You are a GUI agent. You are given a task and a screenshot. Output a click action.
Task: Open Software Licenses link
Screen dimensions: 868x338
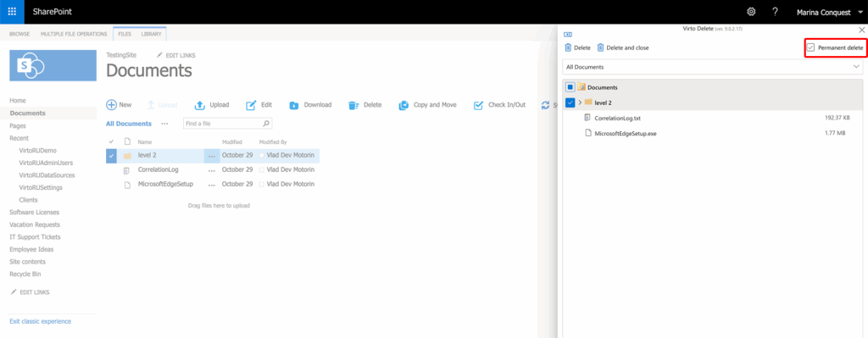pyautogui.click(x=34, y=212)
